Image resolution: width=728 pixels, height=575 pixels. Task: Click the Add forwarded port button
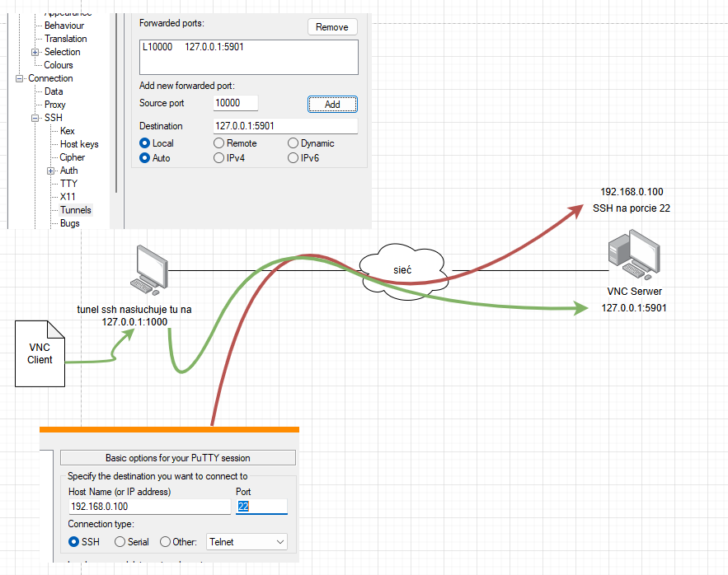click(332, 105)
